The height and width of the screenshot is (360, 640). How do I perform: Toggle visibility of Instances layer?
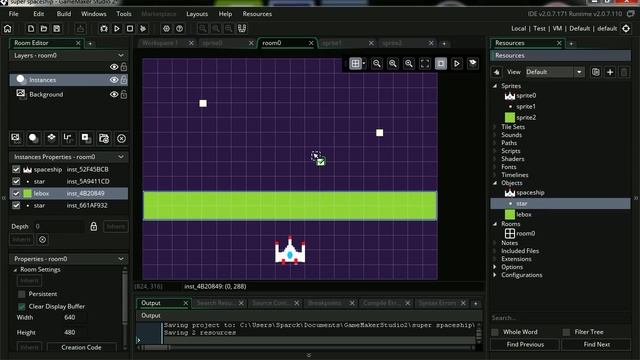point(114,80)
